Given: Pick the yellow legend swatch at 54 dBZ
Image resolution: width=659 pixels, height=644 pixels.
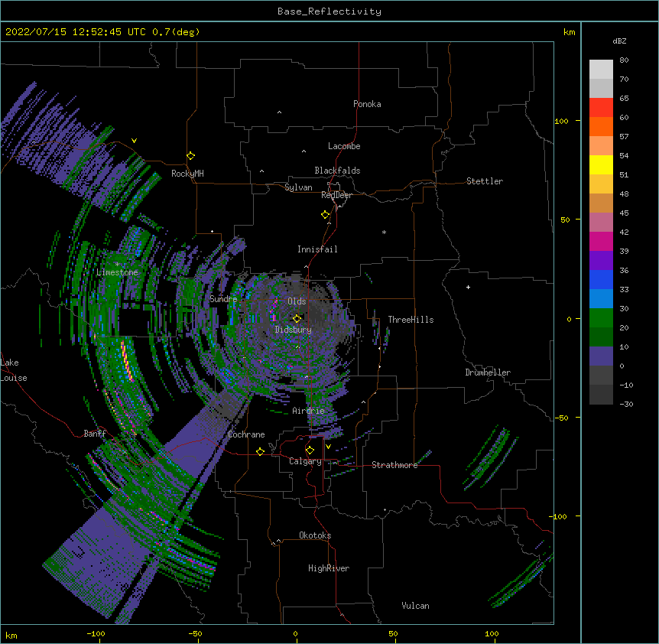Looking at the screenshot, I should [601, 164].
